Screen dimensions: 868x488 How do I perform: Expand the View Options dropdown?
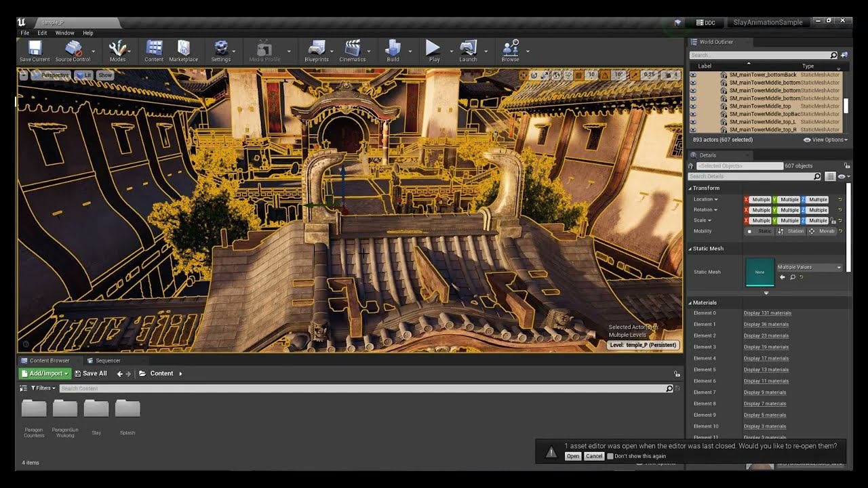825,140
